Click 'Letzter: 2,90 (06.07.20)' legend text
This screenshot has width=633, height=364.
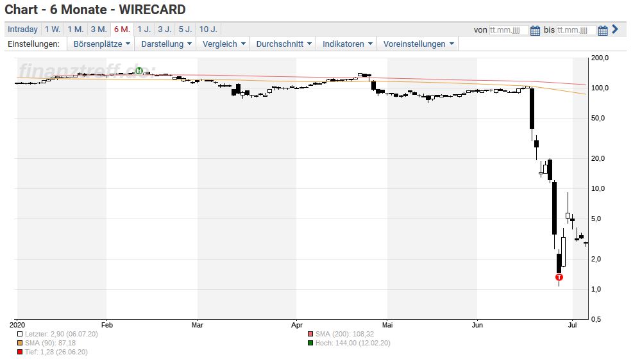point(62,334)
